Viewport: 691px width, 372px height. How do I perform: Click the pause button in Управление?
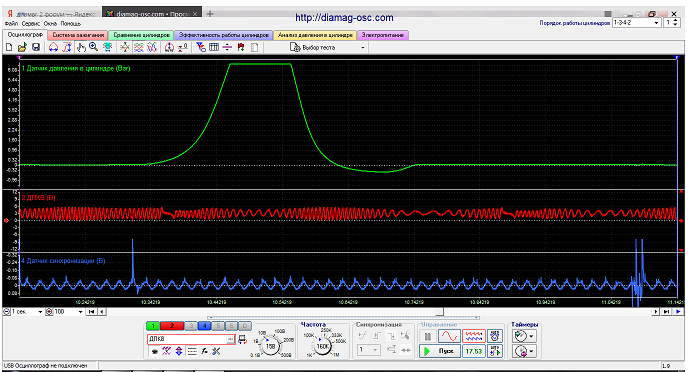427,337
